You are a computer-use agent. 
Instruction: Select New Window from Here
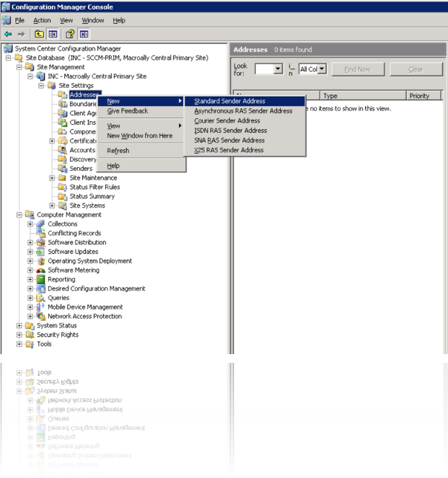[141, 136]
